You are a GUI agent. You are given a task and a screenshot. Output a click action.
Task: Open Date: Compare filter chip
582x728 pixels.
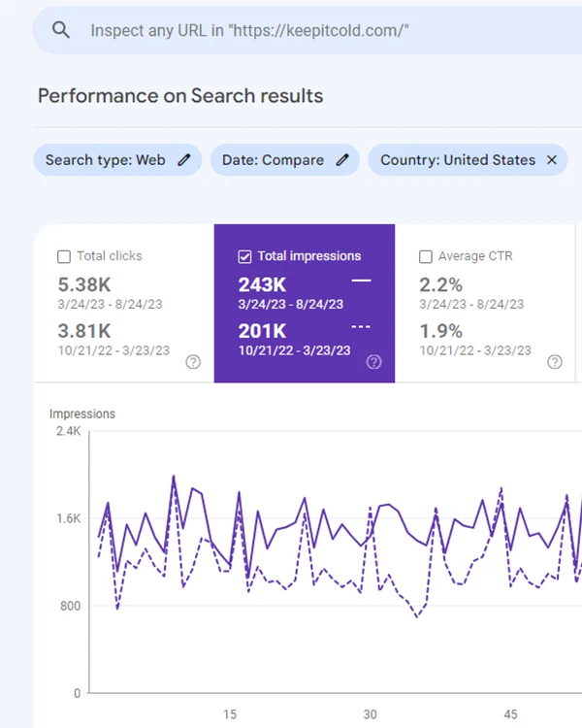tap(285, 160)
